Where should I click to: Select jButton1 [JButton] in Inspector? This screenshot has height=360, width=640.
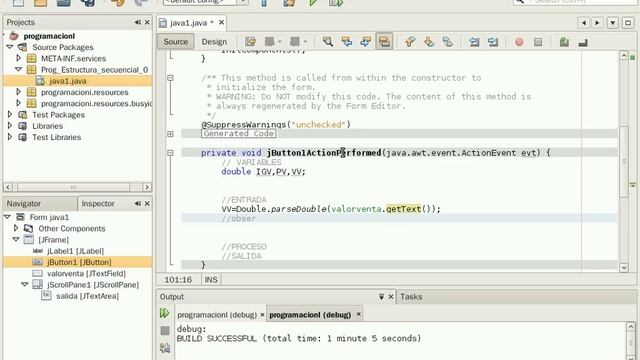tap(78, 262)
